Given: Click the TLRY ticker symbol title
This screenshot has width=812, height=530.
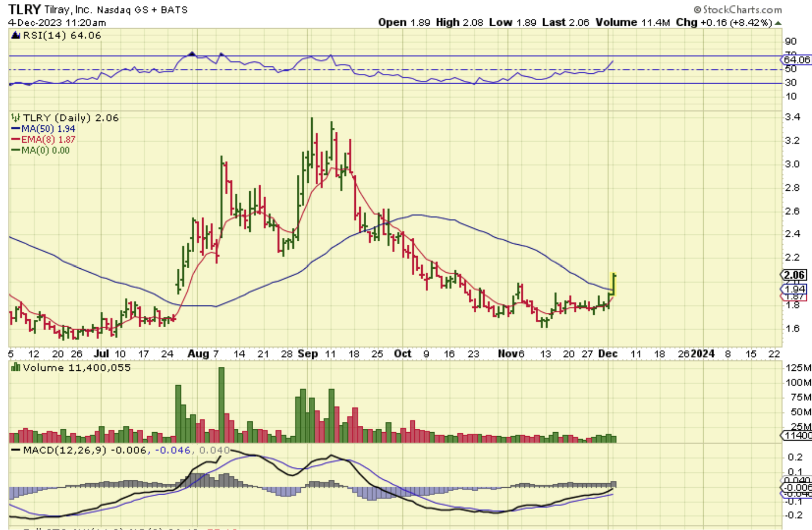Looking at the screenshot, I should click(x=24, y=9).
